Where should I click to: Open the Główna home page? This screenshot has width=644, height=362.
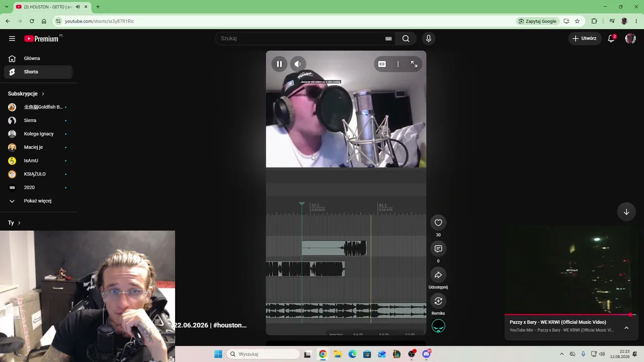[38, 58]
